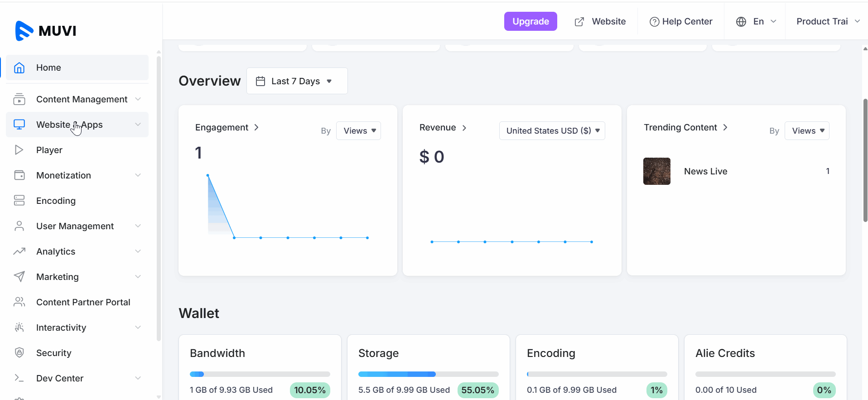Click the Security shield icon

(19, 352)
